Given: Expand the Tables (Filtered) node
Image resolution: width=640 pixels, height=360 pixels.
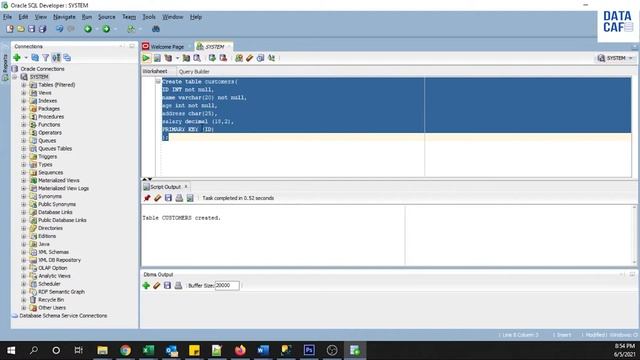Looking at the screenshot, I should click(24, 85).
